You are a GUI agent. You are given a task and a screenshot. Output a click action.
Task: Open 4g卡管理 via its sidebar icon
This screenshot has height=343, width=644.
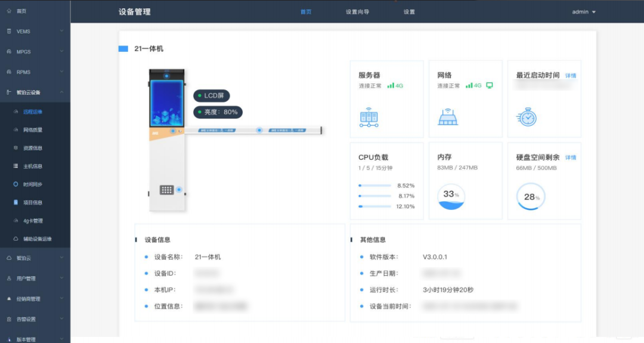(x=16, y=221)
